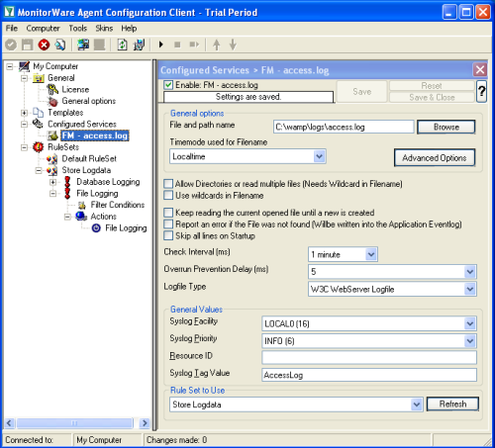Click the tree panel horizontal scrollbar

(x=76, y=423)
